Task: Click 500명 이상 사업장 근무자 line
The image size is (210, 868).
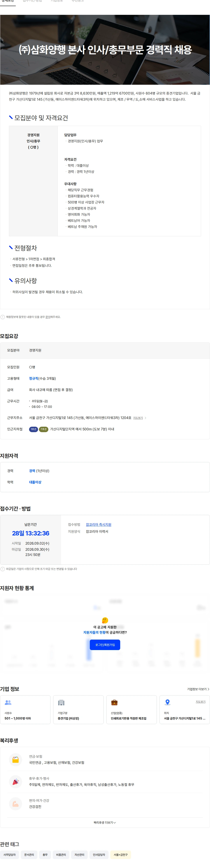Action: [86, 202]
